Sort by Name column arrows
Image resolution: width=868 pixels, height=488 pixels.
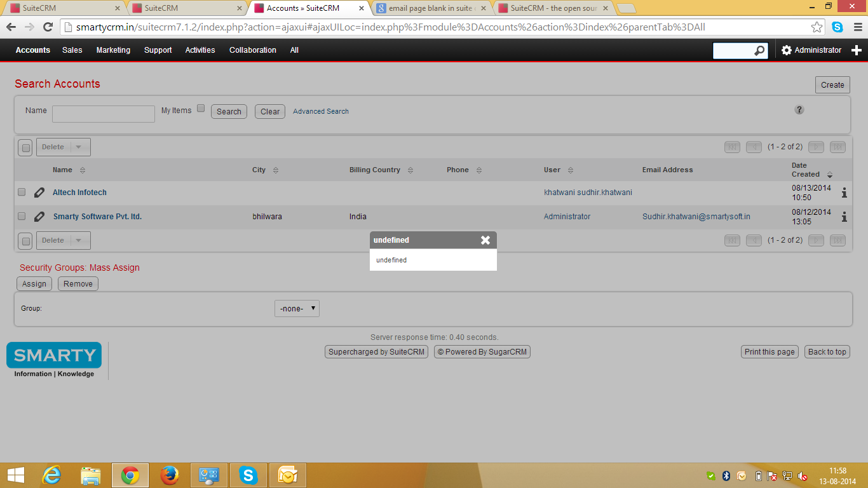pos(83,170)
